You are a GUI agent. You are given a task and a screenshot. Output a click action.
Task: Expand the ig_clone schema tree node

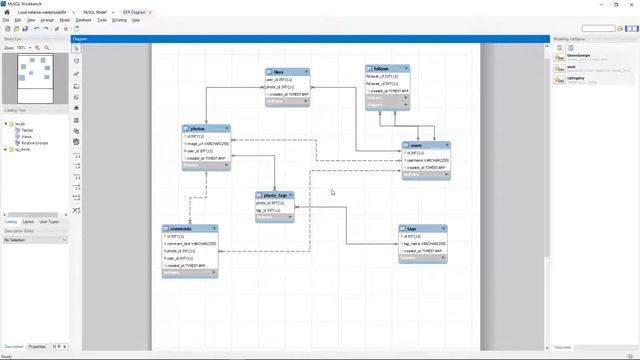tap(6, 150)
